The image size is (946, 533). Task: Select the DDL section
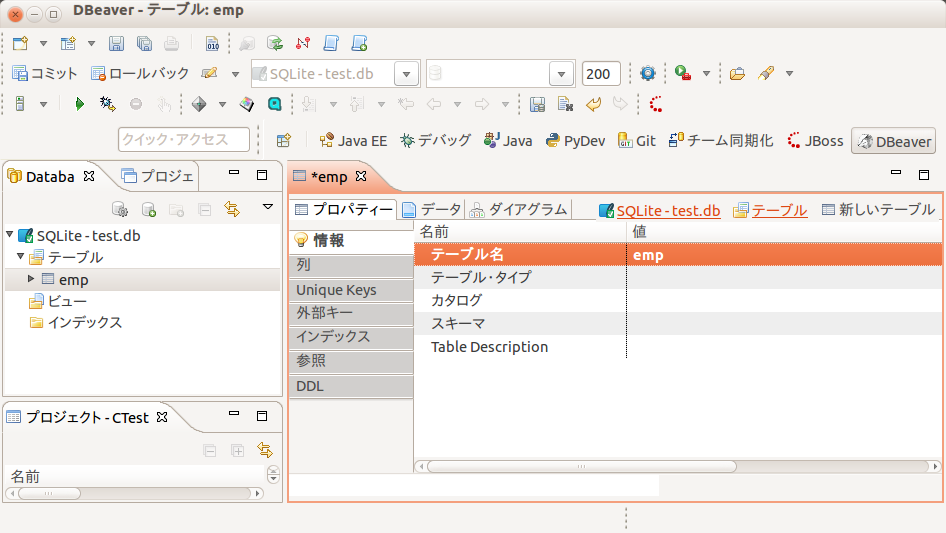coord(352,386)
